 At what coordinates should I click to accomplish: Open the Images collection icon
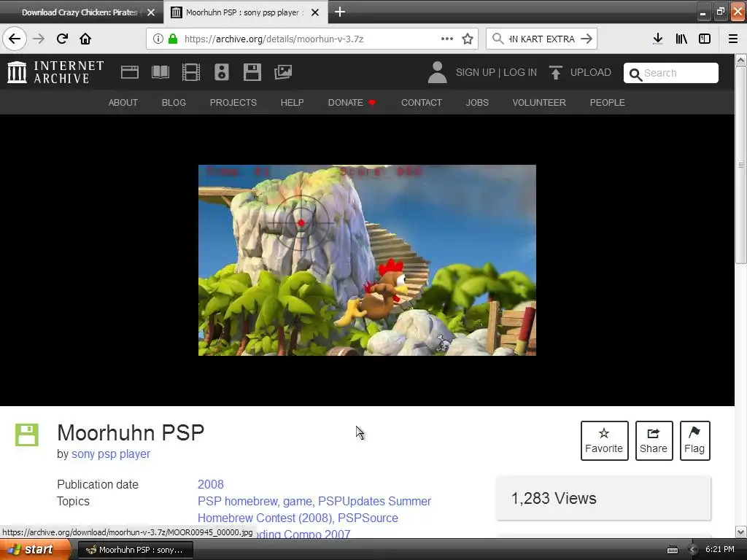click(x=283, y=72)
